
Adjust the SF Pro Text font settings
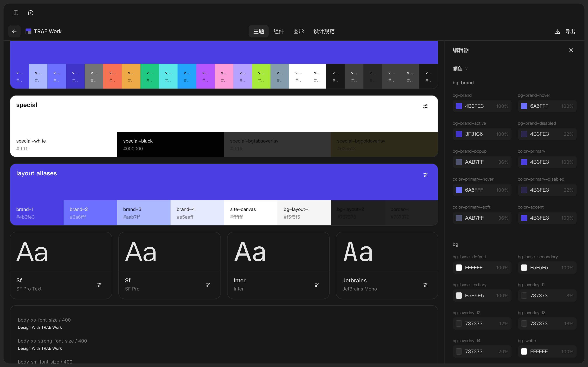click(99, 285)
